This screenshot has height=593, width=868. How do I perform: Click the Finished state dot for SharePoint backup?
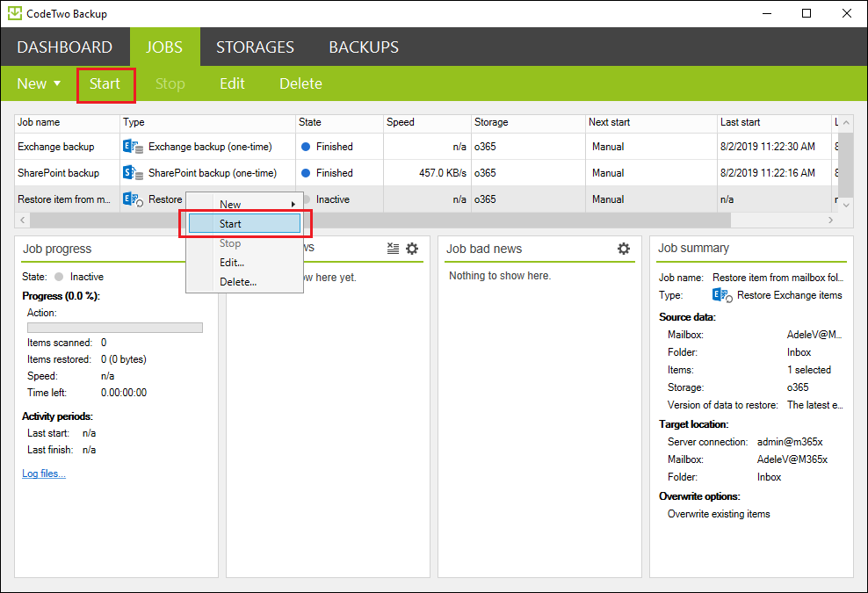click(x=306, y=173)
